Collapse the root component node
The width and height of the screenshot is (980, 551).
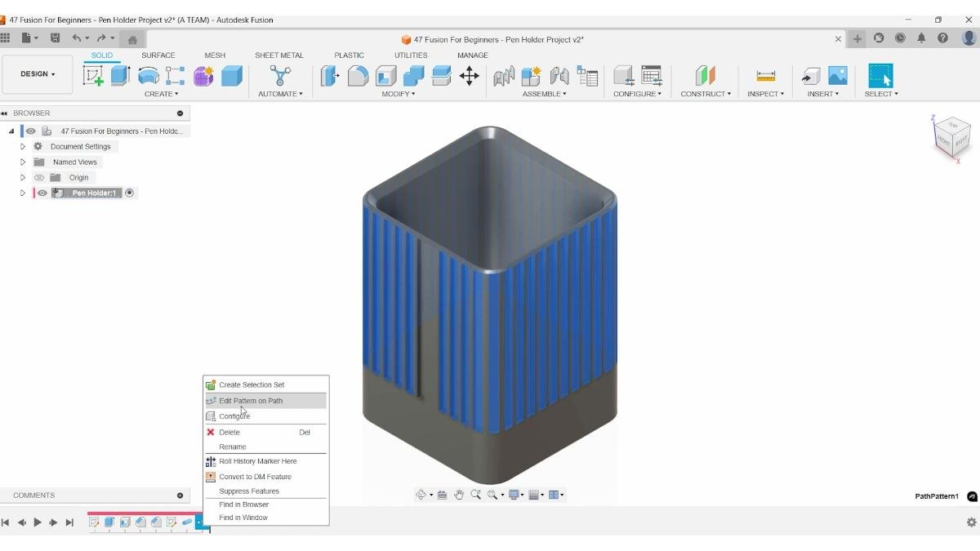click(x=11, y=131)
